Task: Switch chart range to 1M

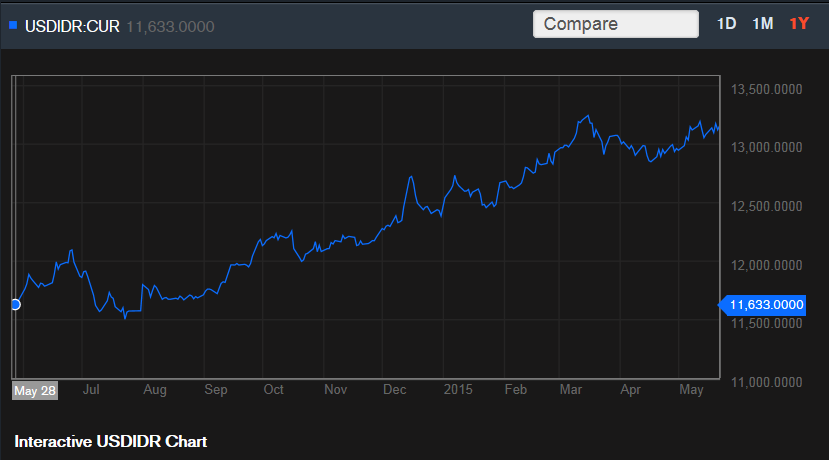Action: pos(763,24)
